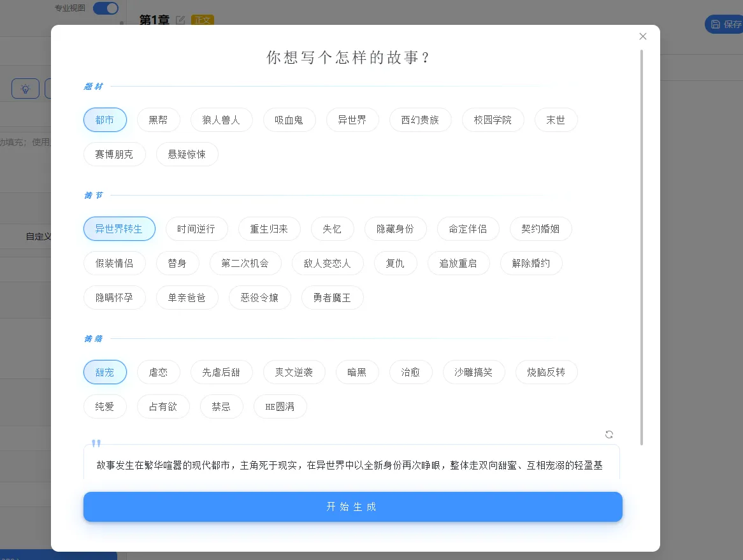Click the dialog's vertical scrollbar

point(642,247)
